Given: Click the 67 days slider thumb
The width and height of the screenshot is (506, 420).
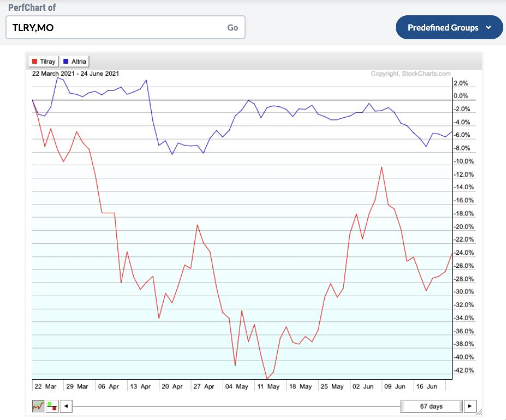Looking at the screenshot, I should (x=431, y=406).
